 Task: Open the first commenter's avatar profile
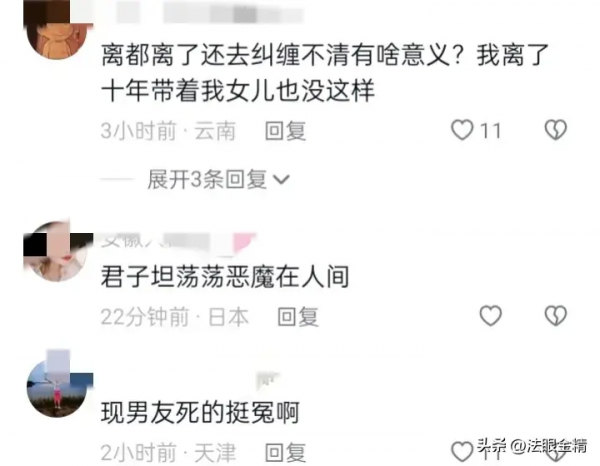point(58,31)
